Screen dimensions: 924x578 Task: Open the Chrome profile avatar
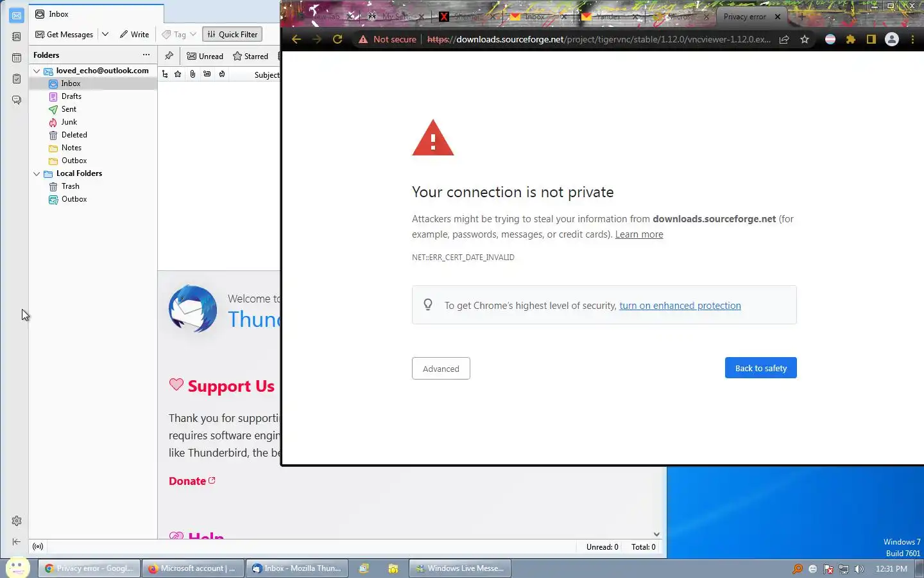tap(892, 39)
